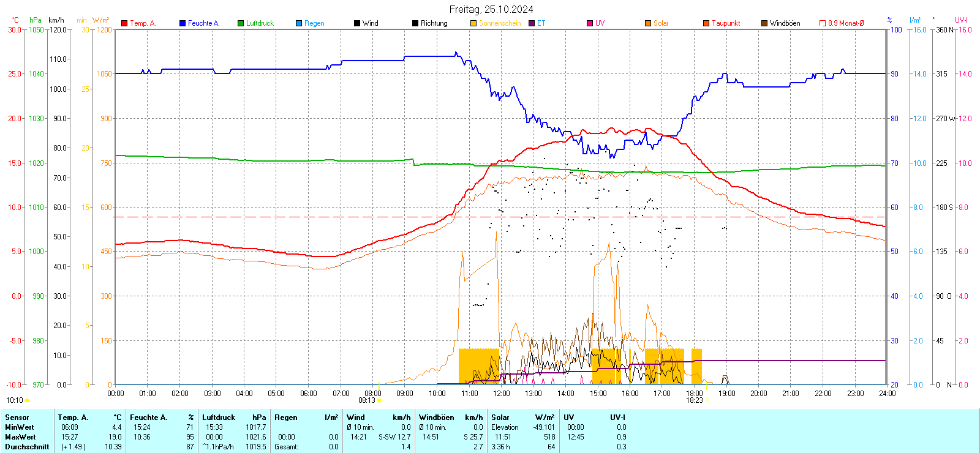Click the sunset icon at 18:23
Viewport: 980px width, 453px height.
click(707, 400)
